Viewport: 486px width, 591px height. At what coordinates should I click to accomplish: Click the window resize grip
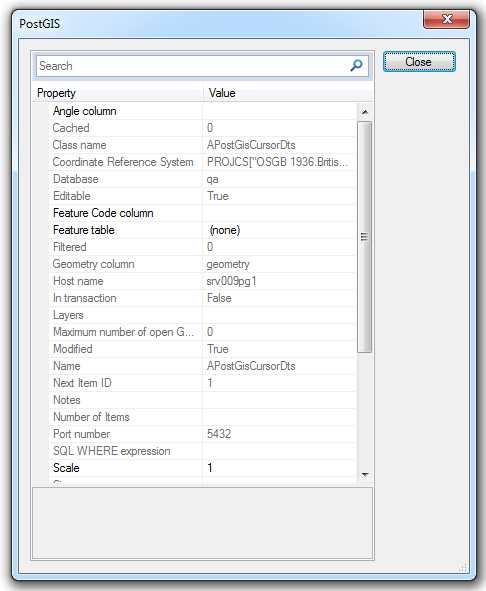[x=463, y=567]
